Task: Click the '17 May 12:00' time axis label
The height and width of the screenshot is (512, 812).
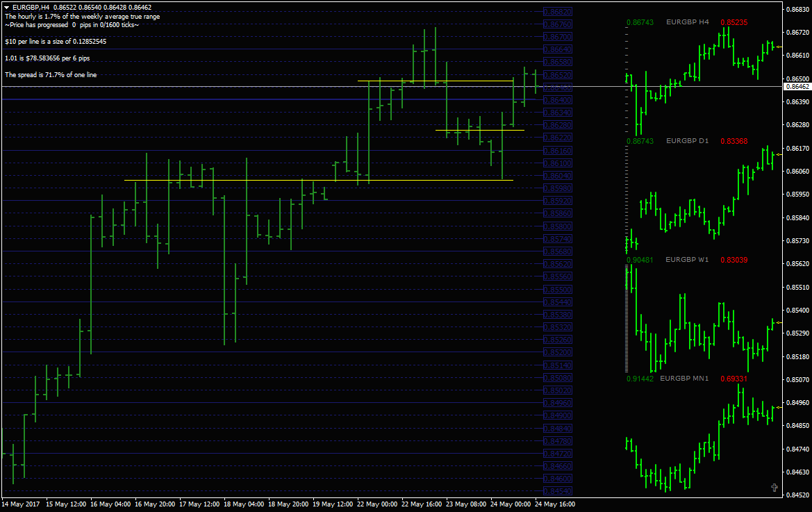Action: (x=199, y=504)
